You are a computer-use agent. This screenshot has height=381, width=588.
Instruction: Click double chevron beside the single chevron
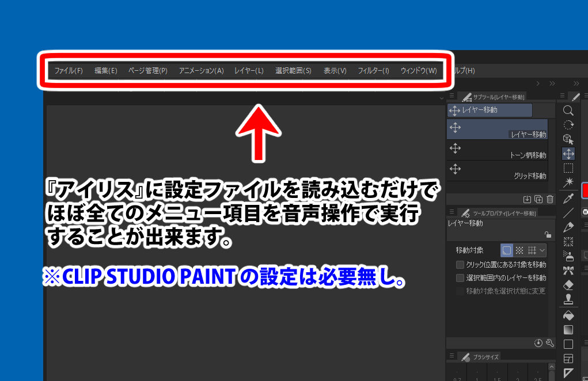point(552,83)
